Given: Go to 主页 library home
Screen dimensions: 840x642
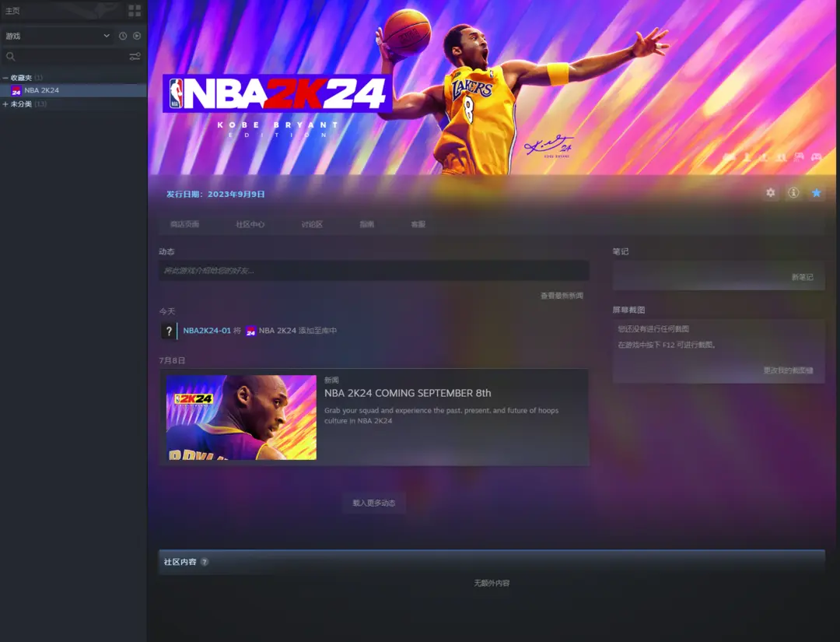Looking at the screenshot, I should [x=12, y=11].
